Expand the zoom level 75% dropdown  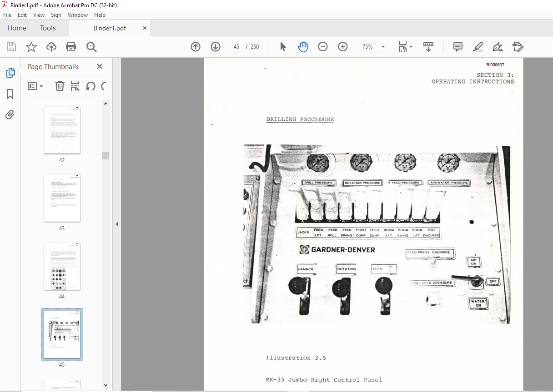point(383,47)
